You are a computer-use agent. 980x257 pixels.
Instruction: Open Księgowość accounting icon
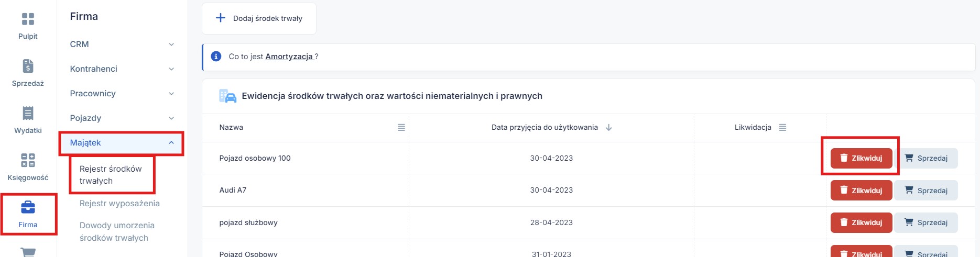(28, 161)
